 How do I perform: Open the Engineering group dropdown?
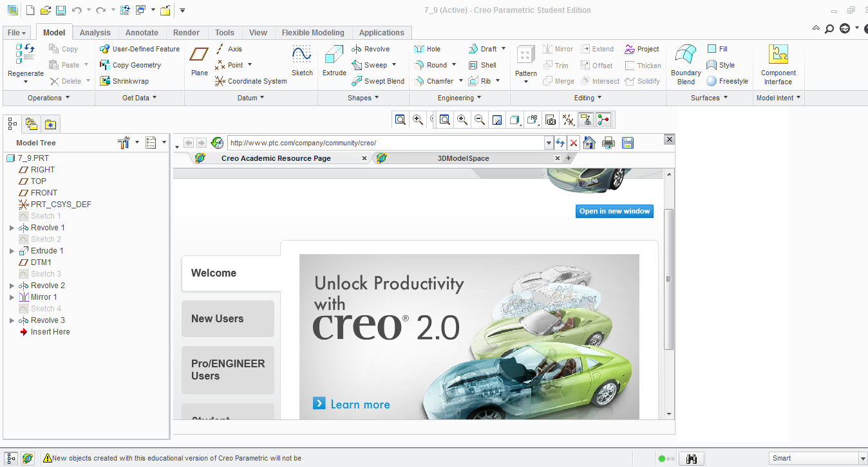click(460, 98)
